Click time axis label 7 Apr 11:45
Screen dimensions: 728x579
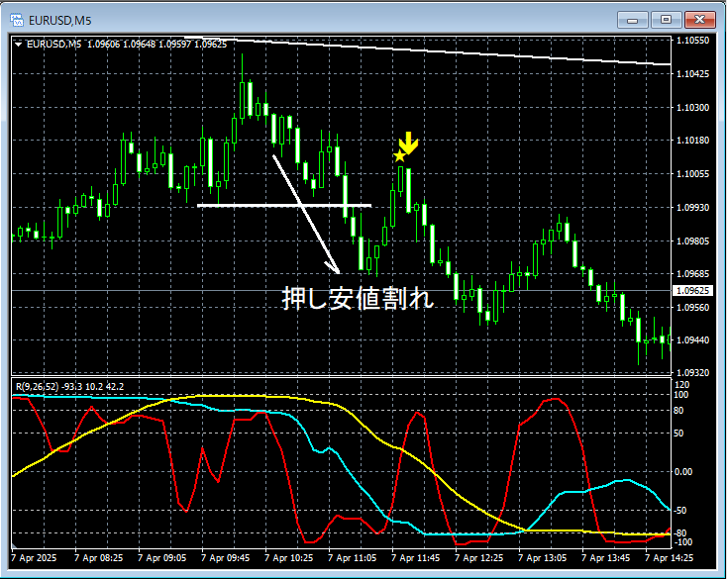point(416,557)
